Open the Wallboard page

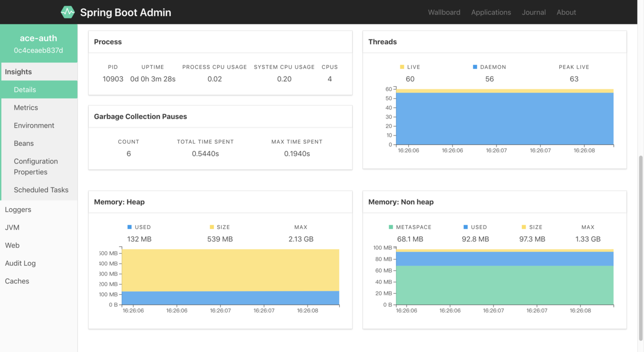[x=444, y=12]
